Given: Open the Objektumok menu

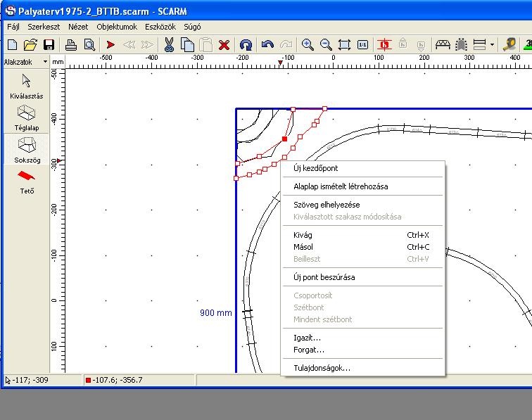Looking at the screenshot, I should pos(117,27).
